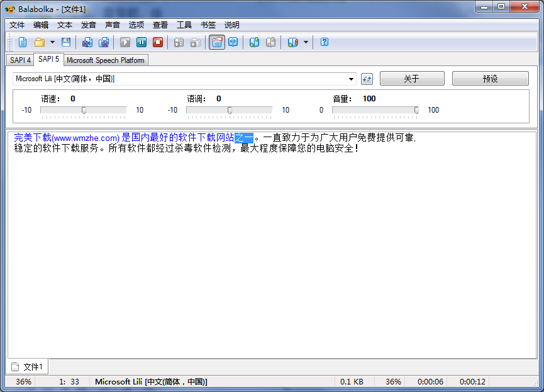Click the 语速 speed slider thumb
Image resolution: width=544 pixels, height=392 pixels.
(84, 110)
